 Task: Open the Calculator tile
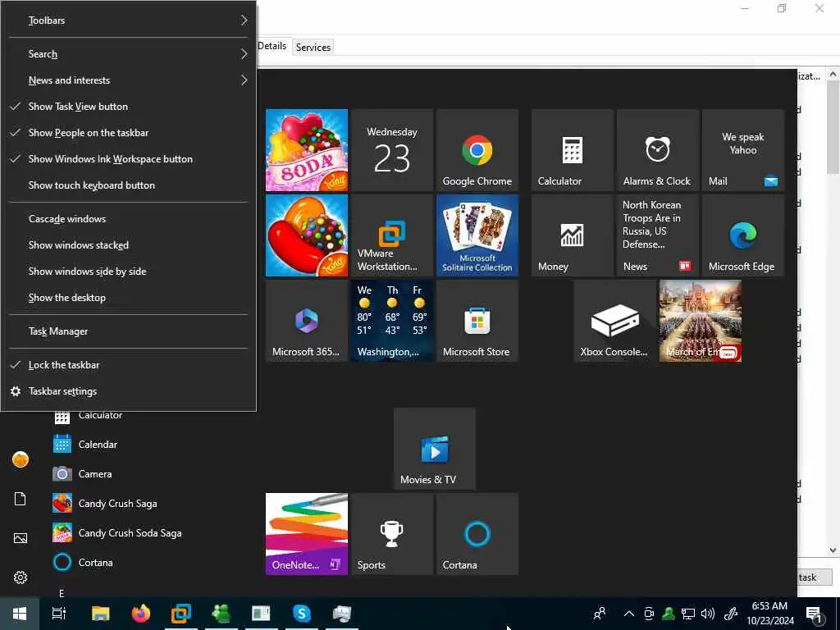tap(572, 150)
